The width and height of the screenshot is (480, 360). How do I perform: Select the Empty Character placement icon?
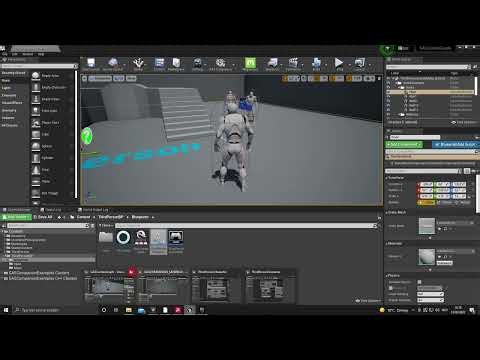coord(36,88)
